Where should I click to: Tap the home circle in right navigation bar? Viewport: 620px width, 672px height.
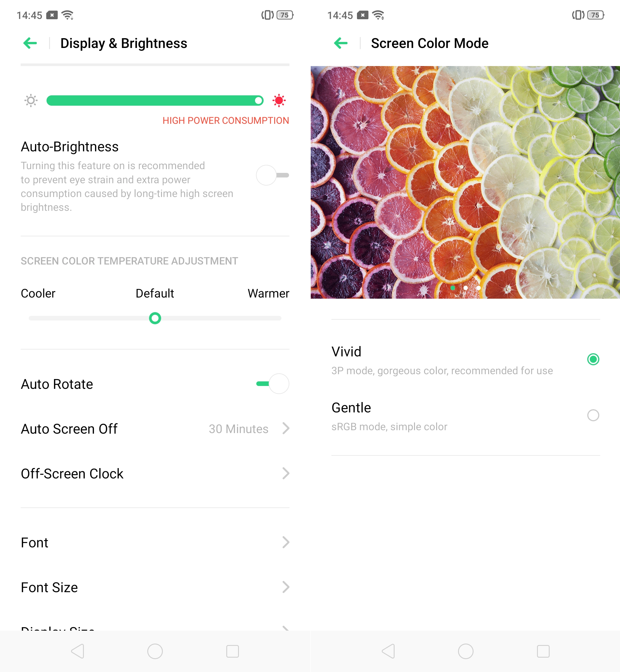coord(466,651)
